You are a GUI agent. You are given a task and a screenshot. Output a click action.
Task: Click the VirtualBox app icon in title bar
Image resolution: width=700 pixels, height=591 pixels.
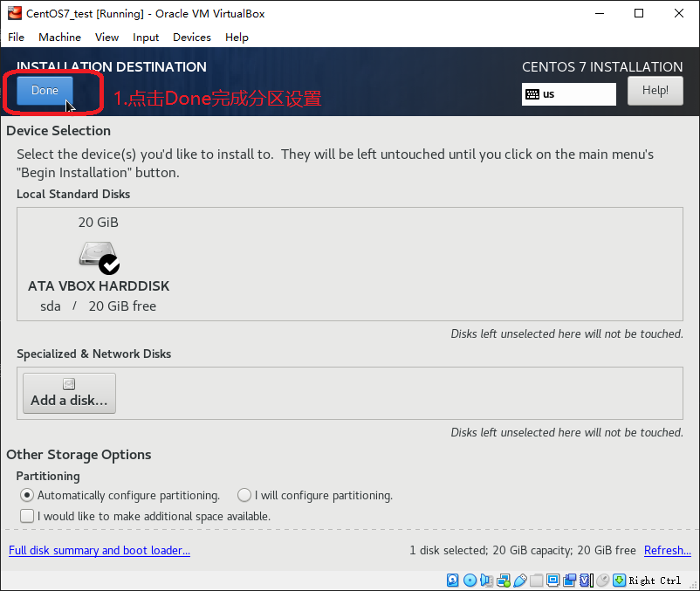(15, 13)
